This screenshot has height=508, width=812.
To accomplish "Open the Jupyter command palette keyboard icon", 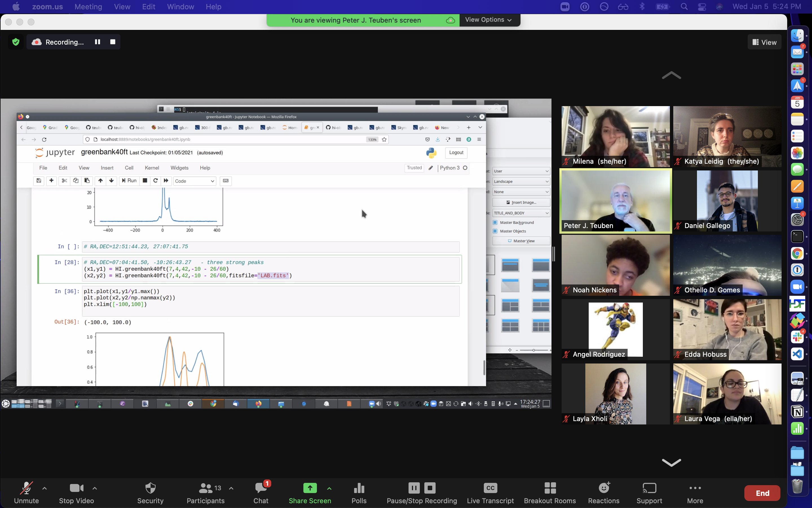I will tap(226, 181).
